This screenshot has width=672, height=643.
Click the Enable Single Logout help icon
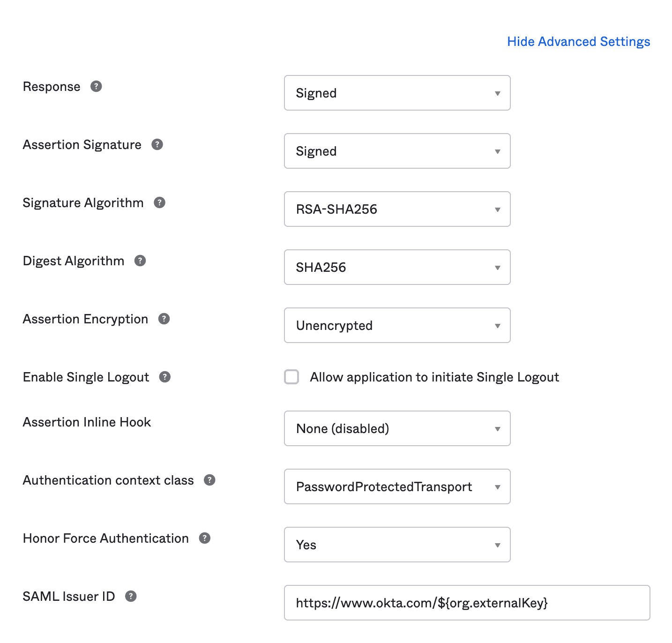point(164,377)
